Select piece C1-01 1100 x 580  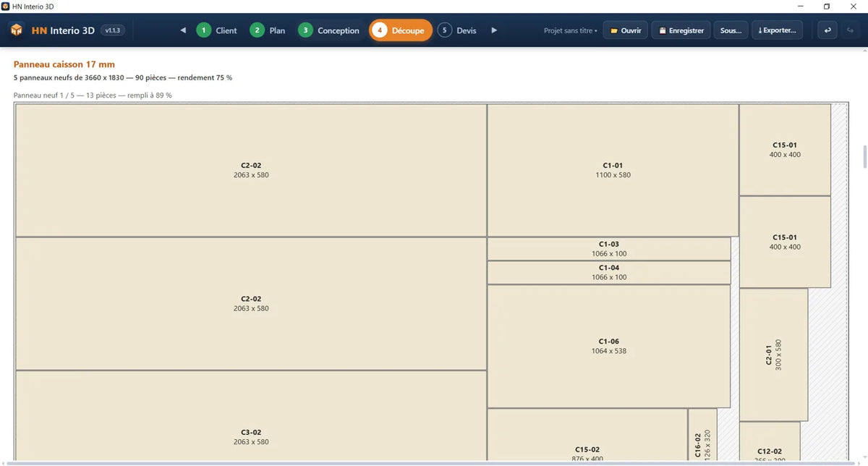613,170
